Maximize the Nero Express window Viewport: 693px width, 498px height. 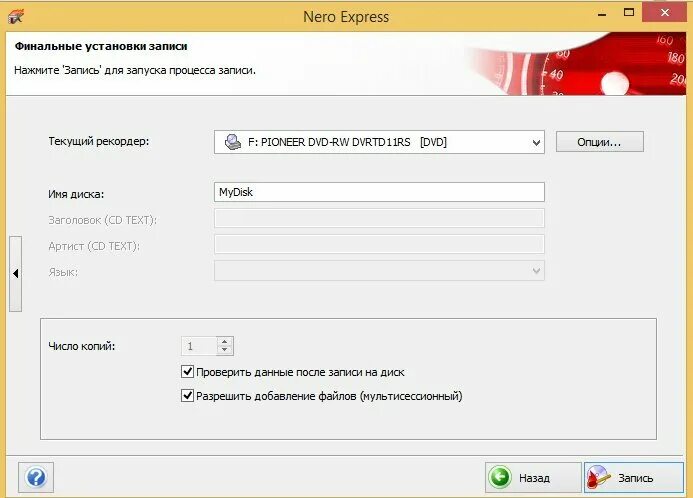[628, 13]
